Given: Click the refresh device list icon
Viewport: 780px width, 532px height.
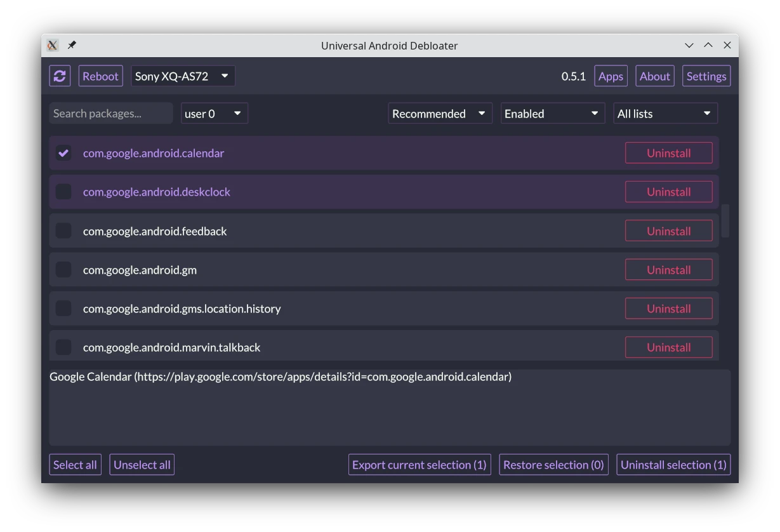Looking at the screenshot, I should pyautogui.click(x=60, y=76).
